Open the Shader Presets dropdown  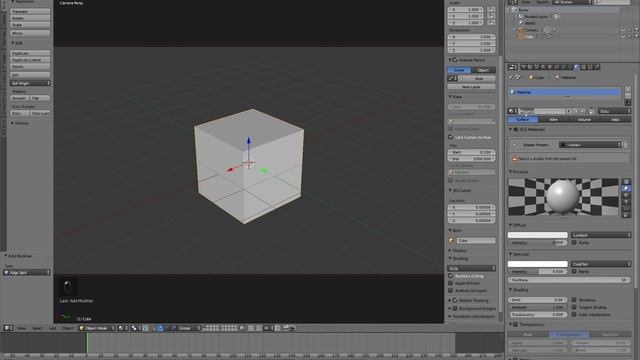click(590, 144)
